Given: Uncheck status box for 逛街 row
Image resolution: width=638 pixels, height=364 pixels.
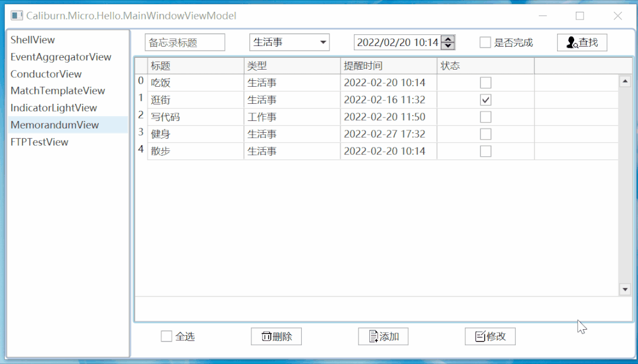Looking at the screenshot, I should coord(486,100).
